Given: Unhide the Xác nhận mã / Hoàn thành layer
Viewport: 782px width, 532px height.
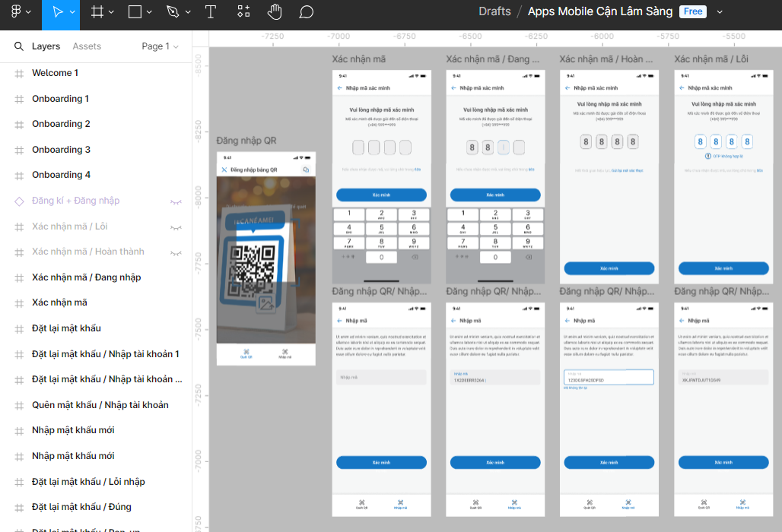Looking at the screenshot, I should click(176, 252).
